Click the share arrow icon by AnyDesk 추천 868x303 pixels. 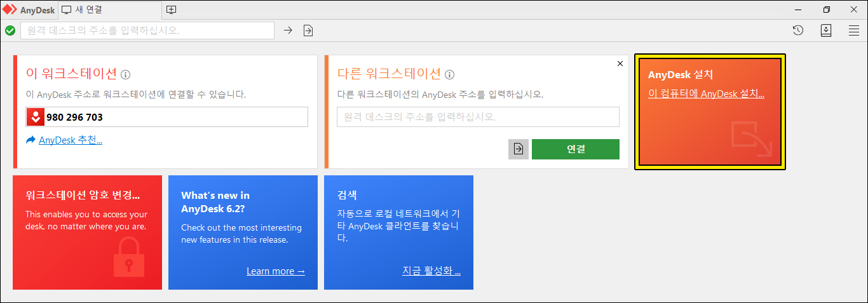31,140
